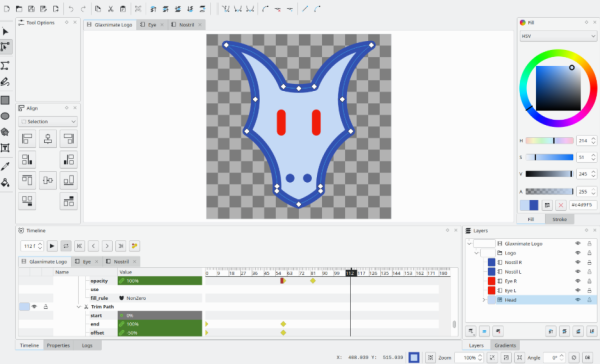Select the Rectangle shape tool
The width and height of the screenshot is (600, 364).
click(5, 100)
